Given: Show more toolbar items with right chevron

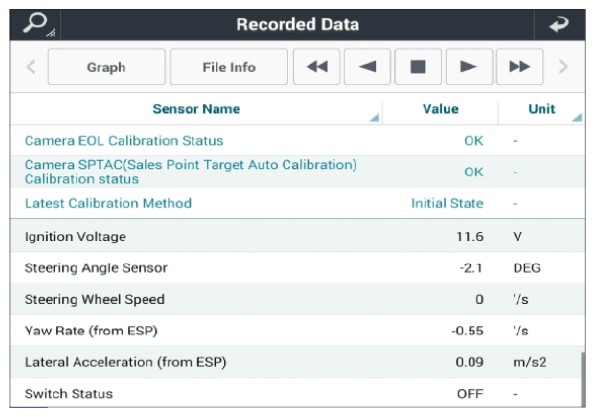Looking at the screenshot, I should [x=564, y=67].
